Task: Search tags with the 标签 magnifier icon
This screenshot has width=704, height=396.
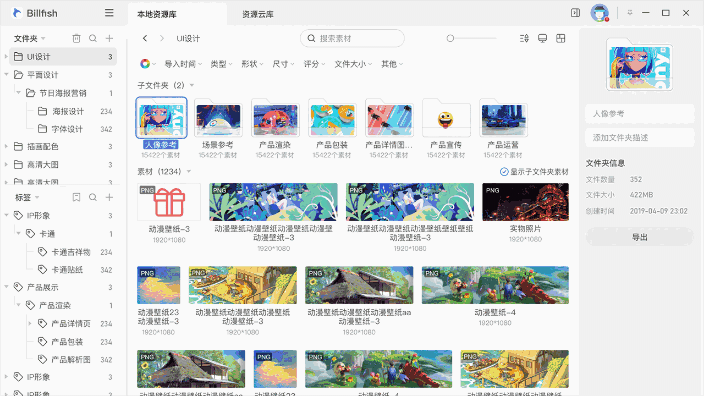Action: pyautogui.click(x=93, y=198)
